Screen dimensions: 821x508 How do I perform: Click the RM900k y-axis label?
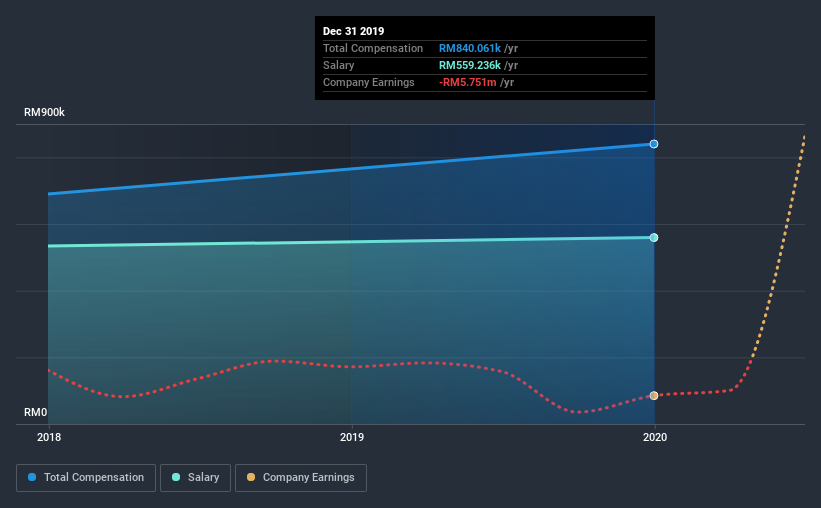tap(45, 112)
